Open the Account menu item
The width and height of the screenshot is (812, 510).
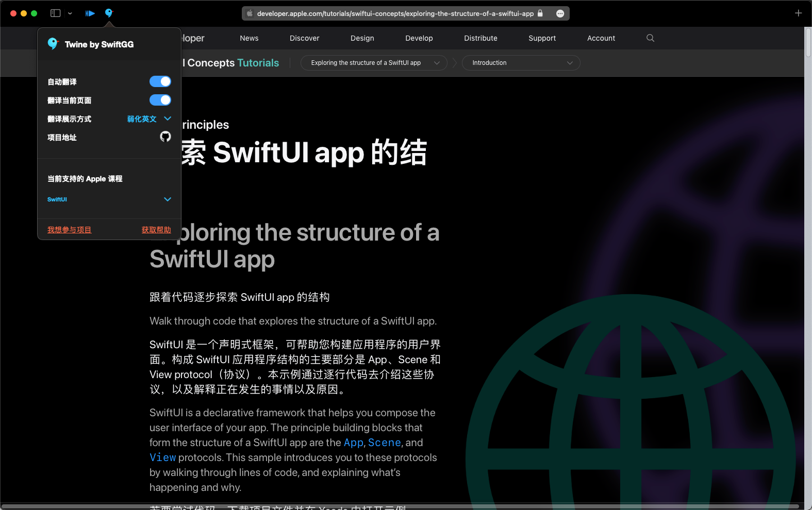[601, 38]
